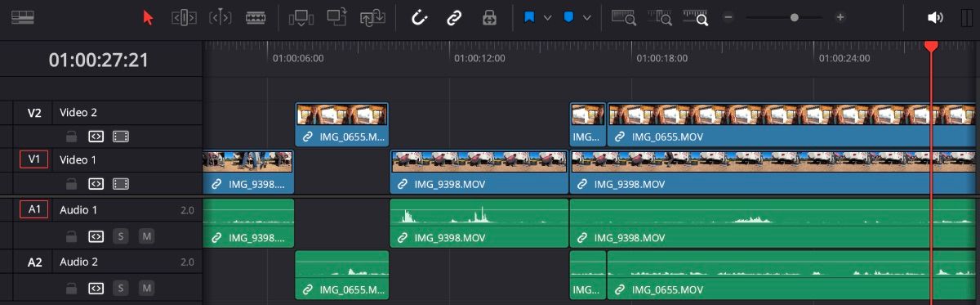Image resolution: width=980 pixels, height=305 pixels.
Task: Mute the Audio 1 track
Action: 146,236
